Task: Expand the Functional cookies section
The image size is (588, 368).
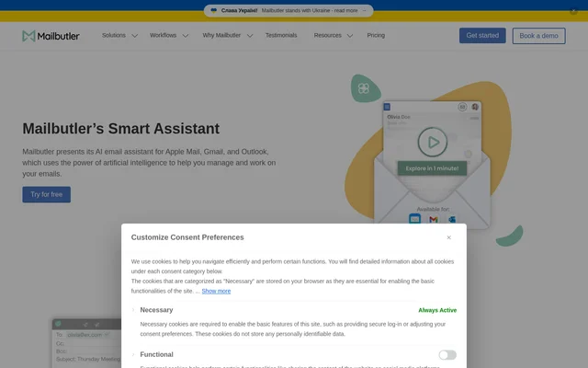Action: tap(133, 354)
